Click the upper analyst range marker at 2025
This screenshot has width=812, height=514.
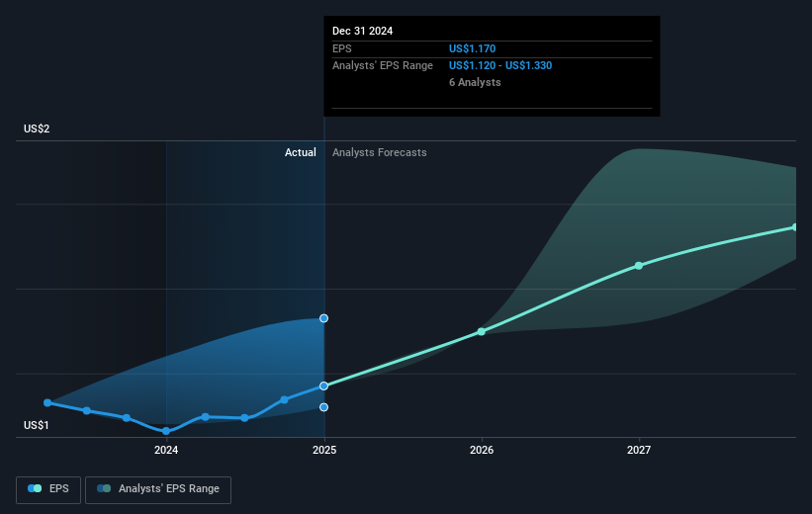click(x=323, y=318)
